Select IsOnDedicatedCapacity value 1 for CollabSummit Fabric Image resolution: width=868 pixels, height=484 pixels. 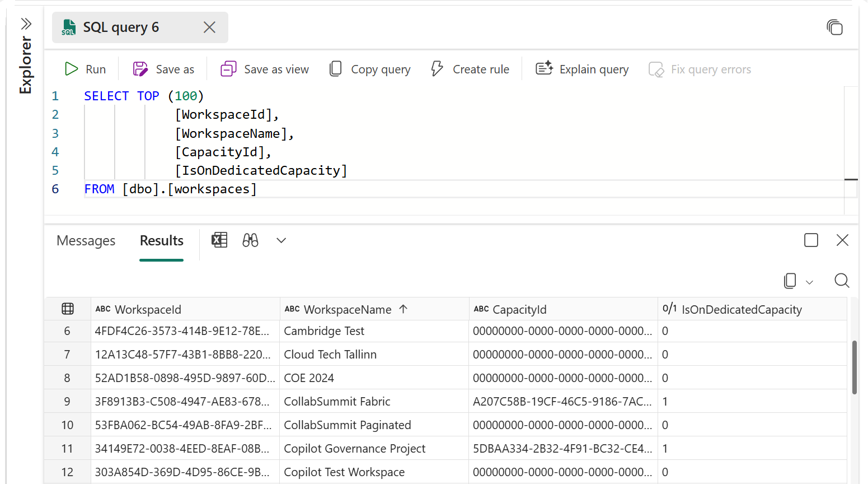pos(752,402)
